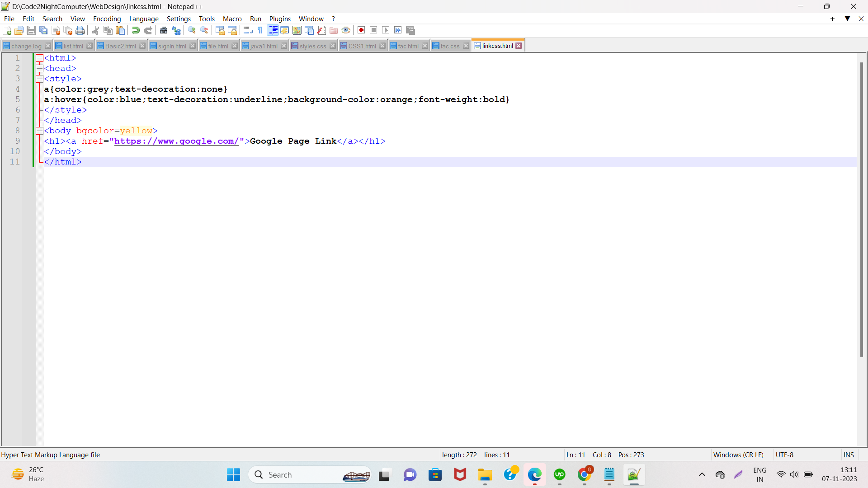
Task: Open Find with the binoculars icon
Action: [164, 30]
